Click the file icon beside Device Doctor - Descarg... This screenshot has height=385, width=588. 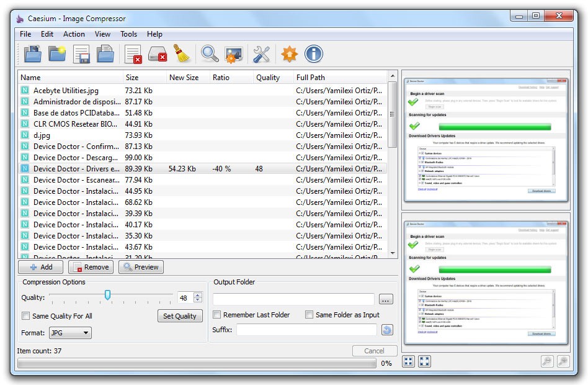point(25,157)
